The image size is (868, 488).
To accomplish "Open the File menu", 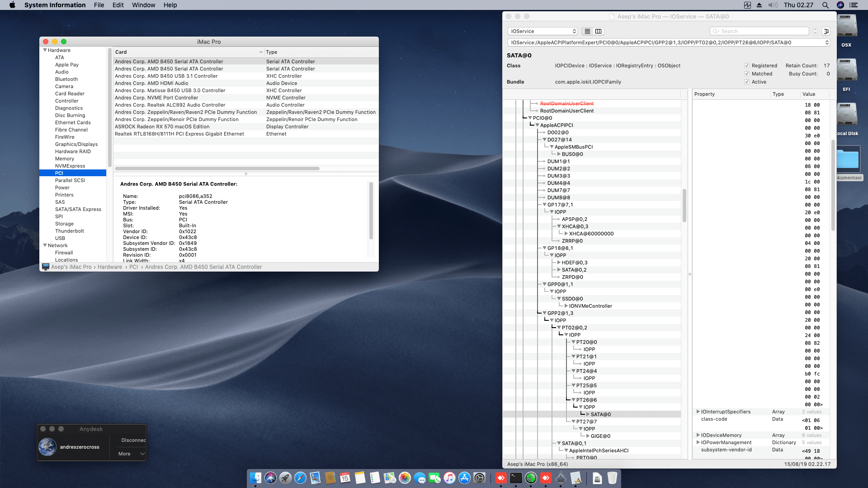I will (x=99, y=5).
